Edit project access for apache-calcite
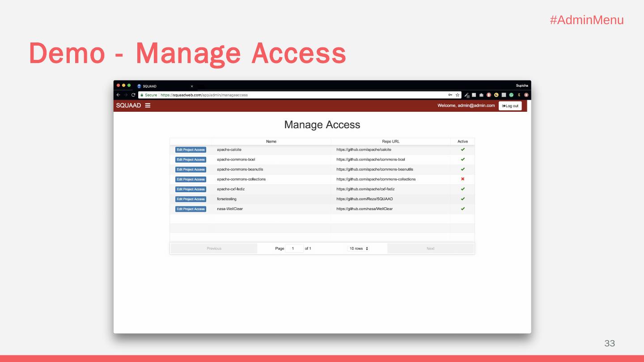644x362 pixels. [x=191, y=150]
